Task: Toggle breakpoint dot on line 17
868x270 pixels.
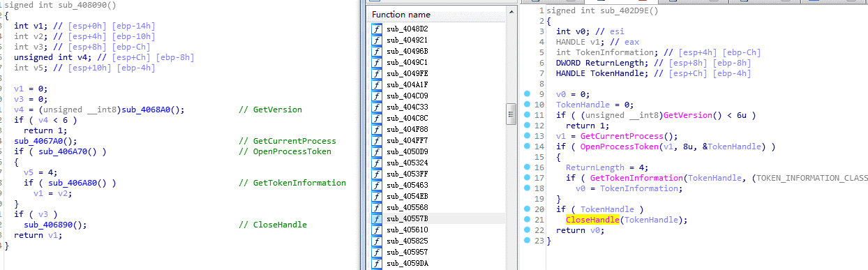Action: point(527,177)
